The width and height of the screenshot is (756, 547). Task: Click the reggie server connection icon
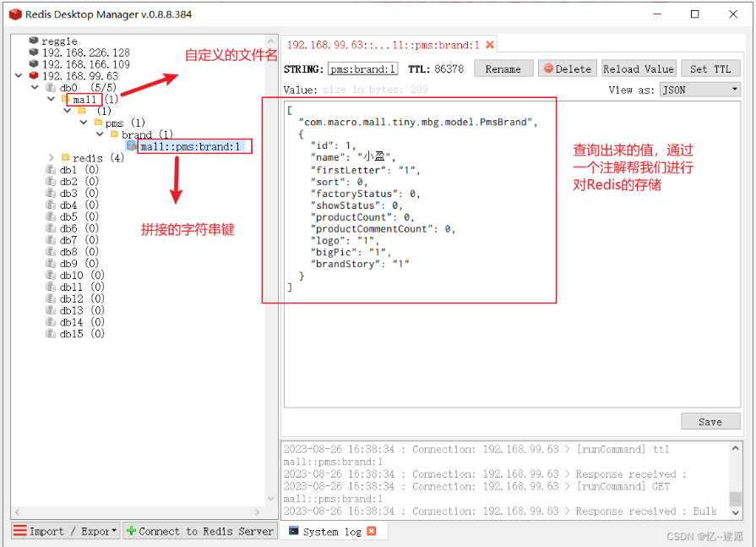tap(33, 40)
